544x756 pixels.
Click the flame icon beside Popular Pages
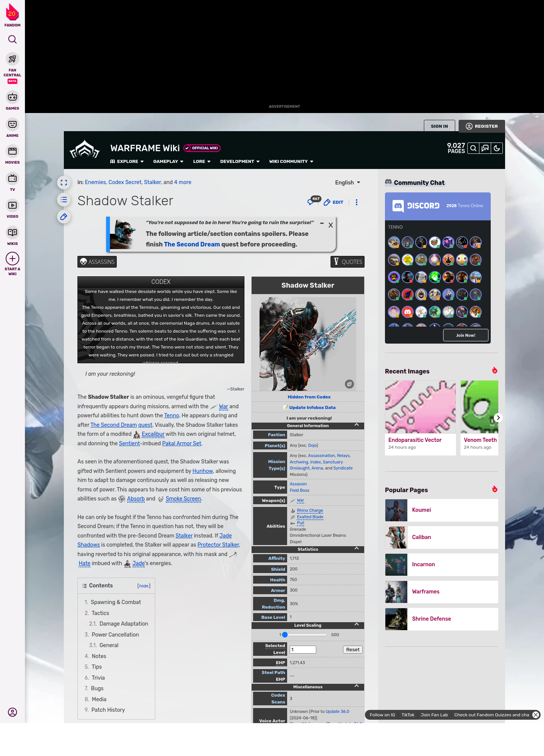tap(495, 489)
